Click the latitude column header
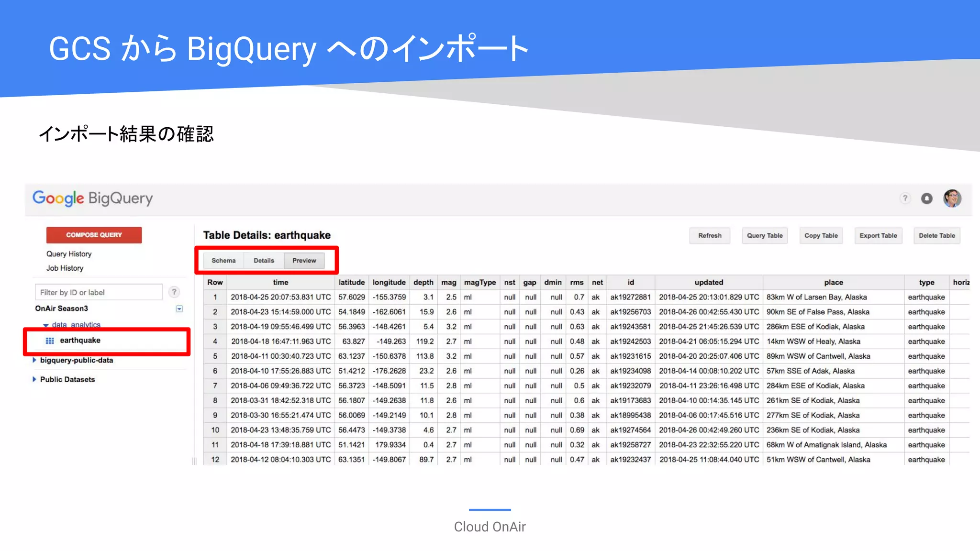Viewport: 980px width, 551px height. tap(352, 282)
